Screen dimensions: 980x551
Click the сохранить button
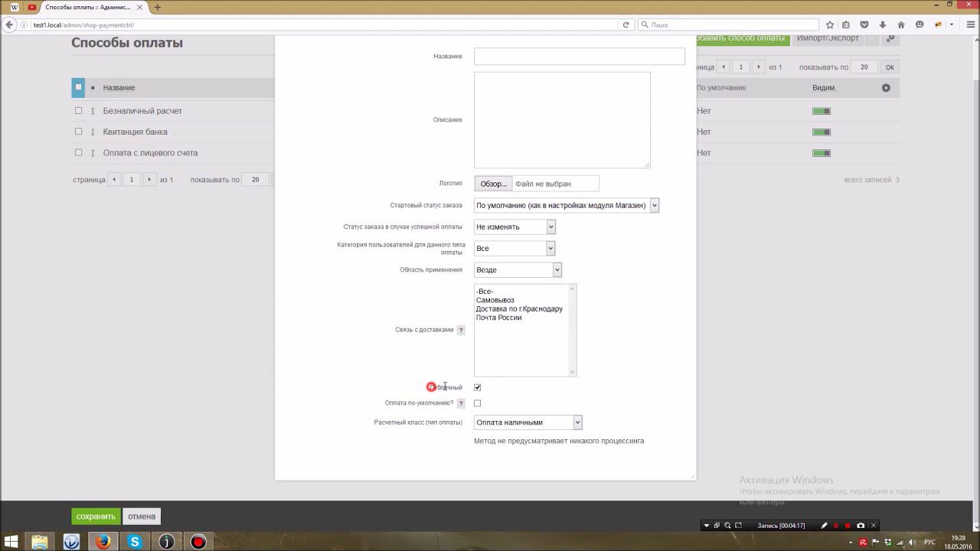pos(96,517)
